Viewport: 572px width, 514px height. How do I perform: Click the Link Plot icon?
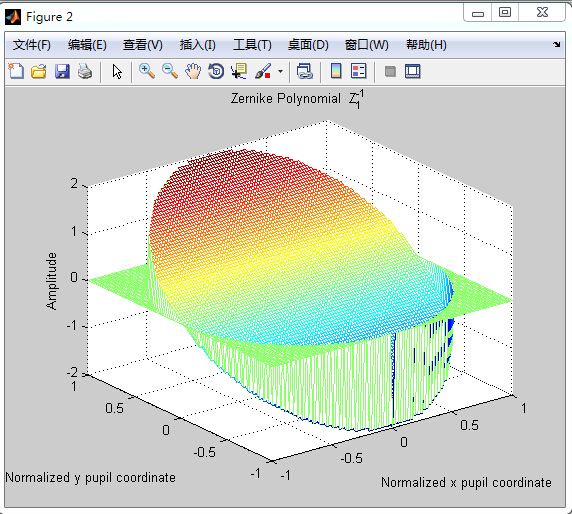(x=305, y=71)
